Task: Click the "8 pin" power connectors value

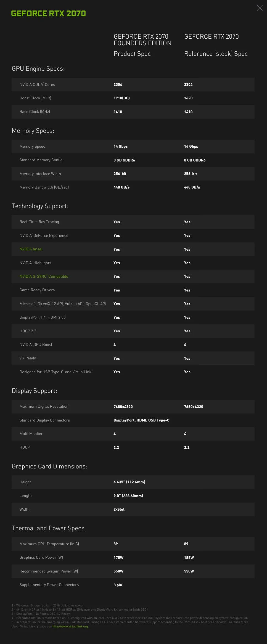Action: 118,585
